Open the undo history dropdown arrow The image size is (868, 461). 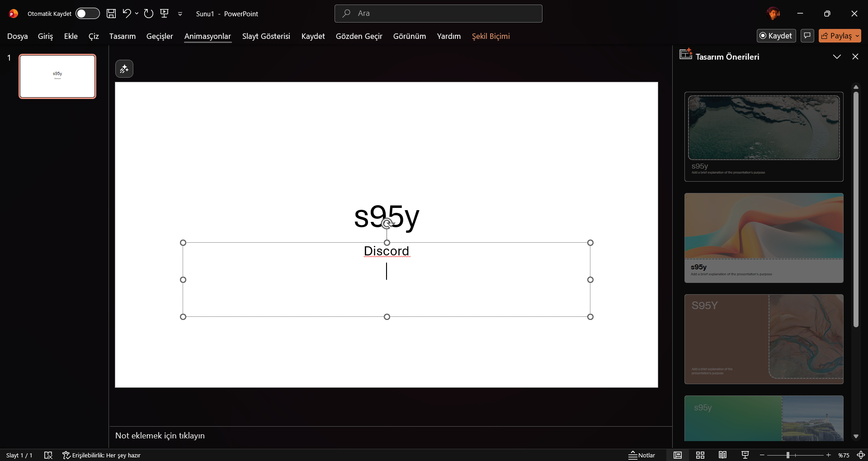pyautogui.click(x=137, y=14)
